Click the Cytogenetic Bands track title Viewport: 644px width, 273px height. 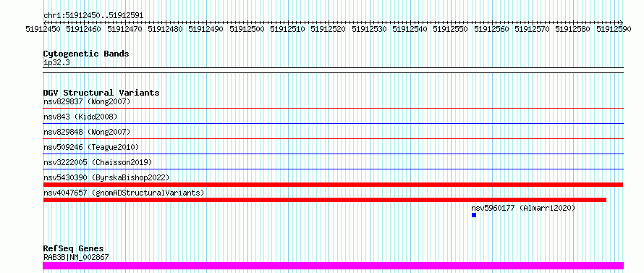pyautogui.click(x=86, y=54)
